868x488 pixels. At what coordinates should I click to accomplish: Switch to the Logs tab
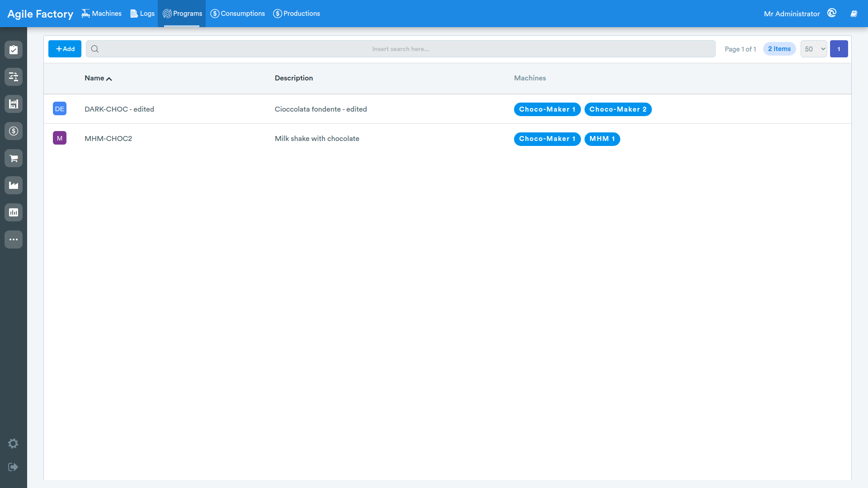142,14
